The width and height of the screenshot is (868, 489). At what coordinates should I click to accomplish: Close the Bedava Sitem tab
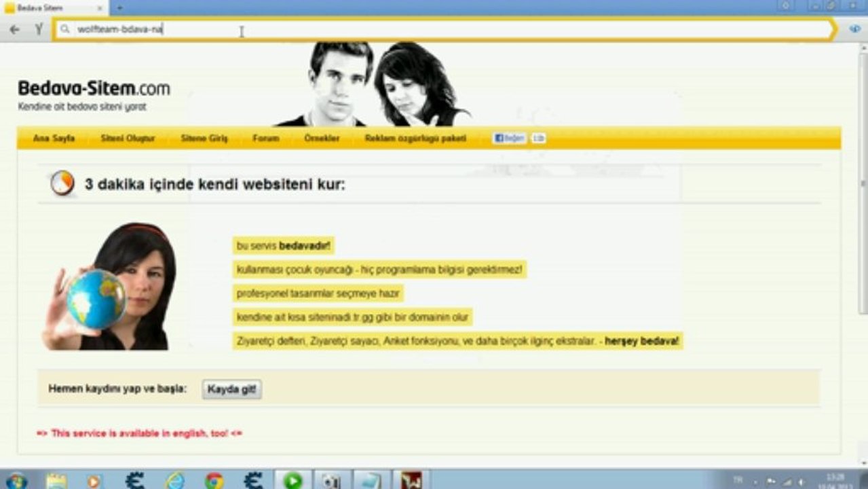100,7
